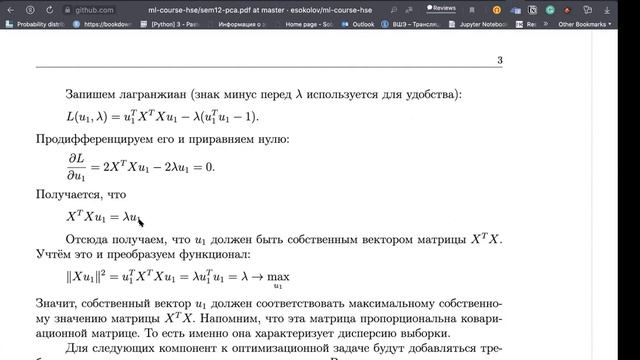Image resolution: width=640 pixels, height=360 pixels.
Task: Open the Jupyter Notebook bookmark
Action: 478,24
